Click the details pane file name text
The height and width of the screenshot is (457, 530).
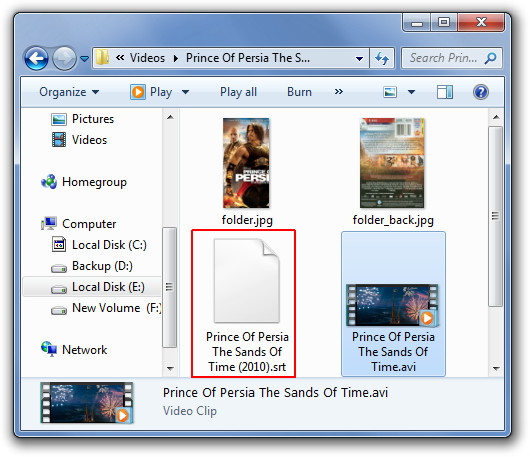[275, 393]
